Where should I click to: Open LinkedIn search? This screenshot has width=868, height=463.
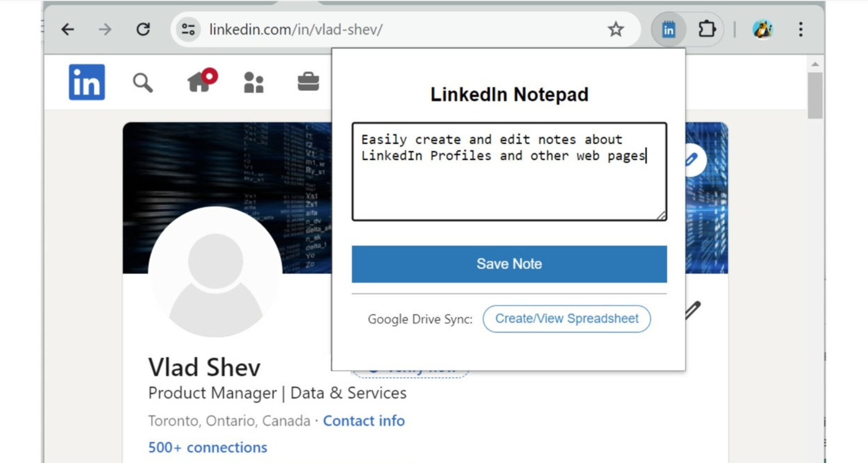(x=144, y=83)
